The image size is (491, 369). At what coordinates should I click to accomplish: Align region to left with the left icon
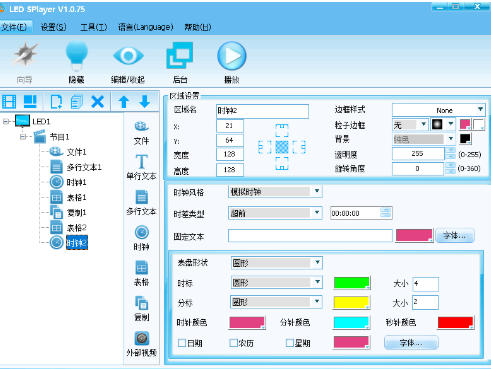click(265, 147)
